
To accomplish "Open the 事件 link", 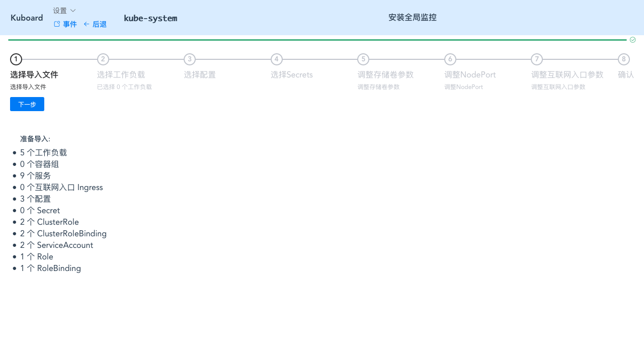I will 69,24.
